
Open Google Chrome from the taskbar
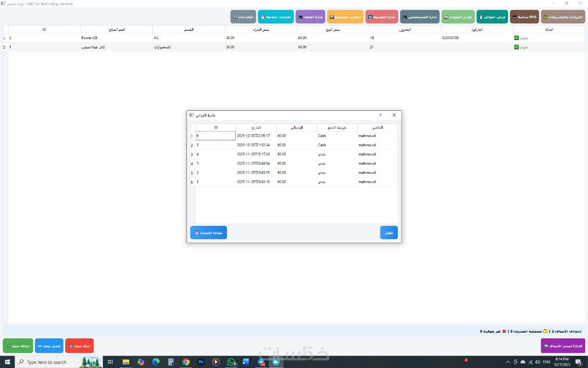point(186,362)
